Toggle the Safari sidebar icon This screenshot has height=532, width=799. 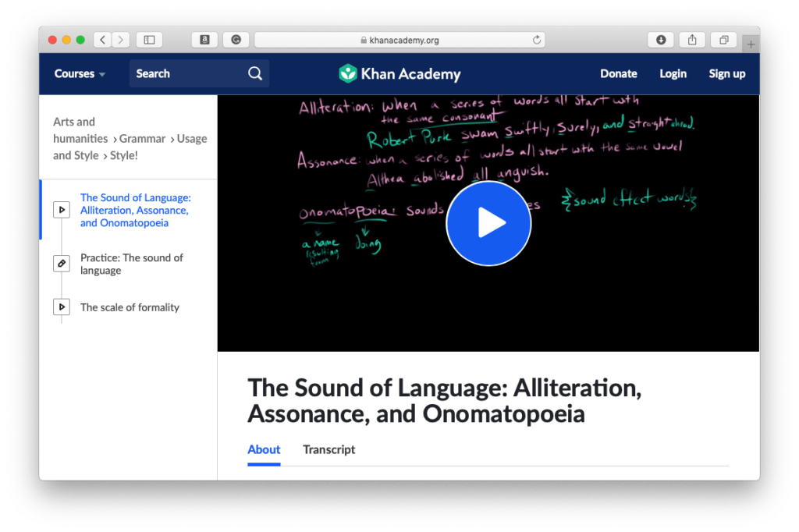coord(149,40)
